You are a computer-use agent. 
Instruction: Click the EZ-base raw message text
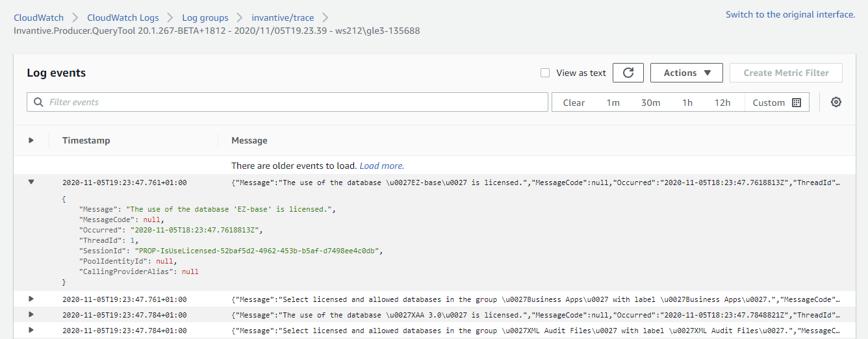[535, 182]
